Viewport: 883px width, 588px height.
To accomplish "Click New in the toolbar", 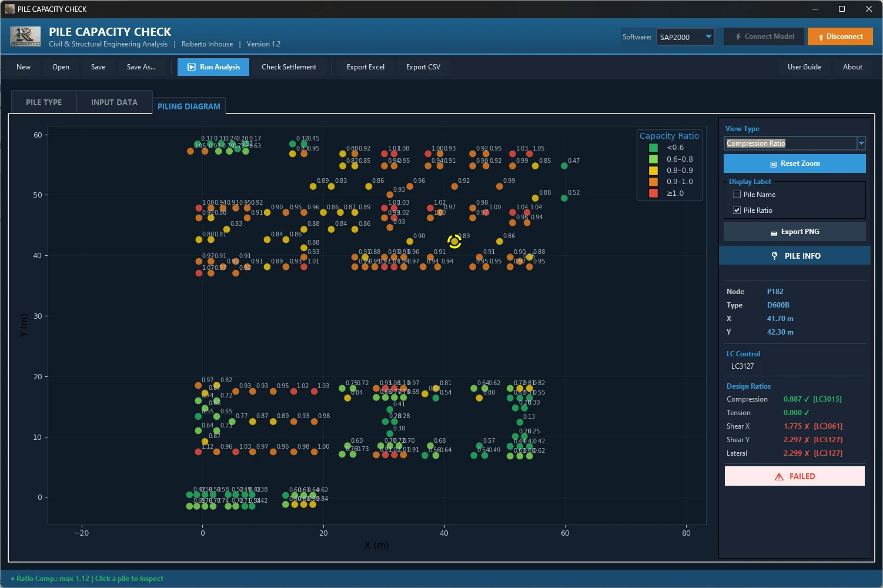I will 24,67.
